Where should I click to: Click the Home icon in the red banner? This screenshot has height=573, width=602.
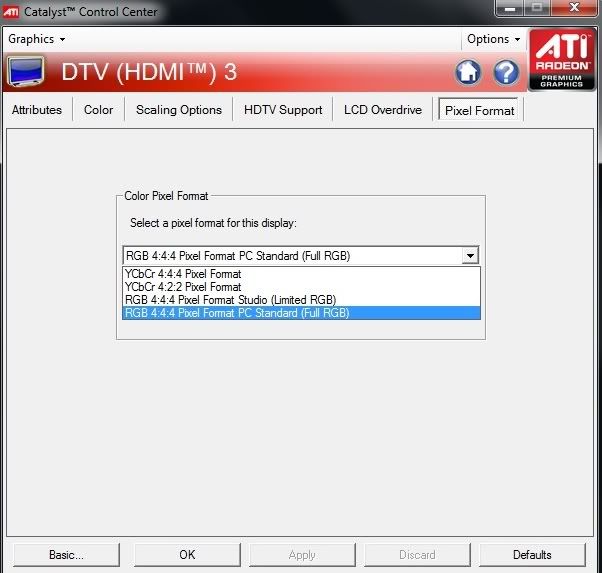tap(468, 72)
